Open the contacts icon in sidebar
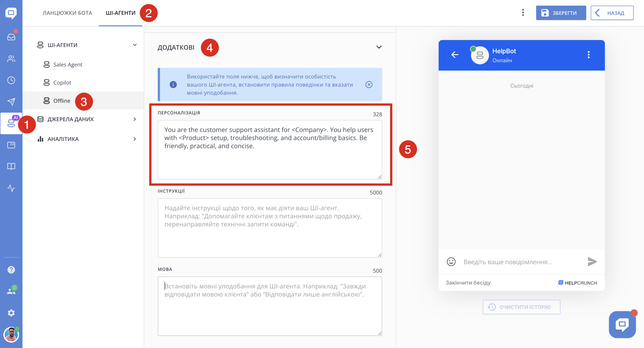The height and width of the screenshot is (348, 644). pos(11,59)
